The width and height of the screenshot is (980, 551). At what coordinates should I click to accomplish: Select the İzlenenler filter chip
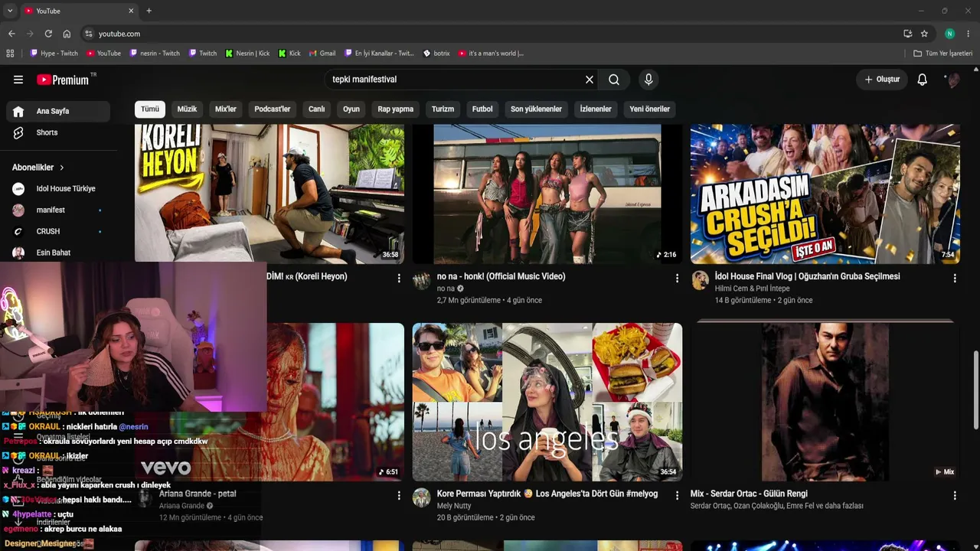coord(596,109)
